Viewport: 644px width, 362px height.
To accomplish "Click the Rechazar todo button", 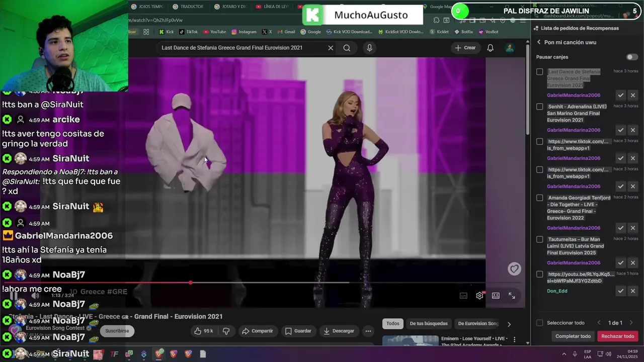I will click(x=617, y=336).
